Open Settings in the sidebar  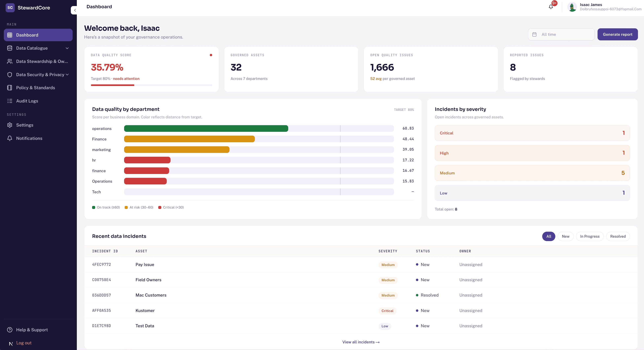pyautogui.click(x=38, y=125)
